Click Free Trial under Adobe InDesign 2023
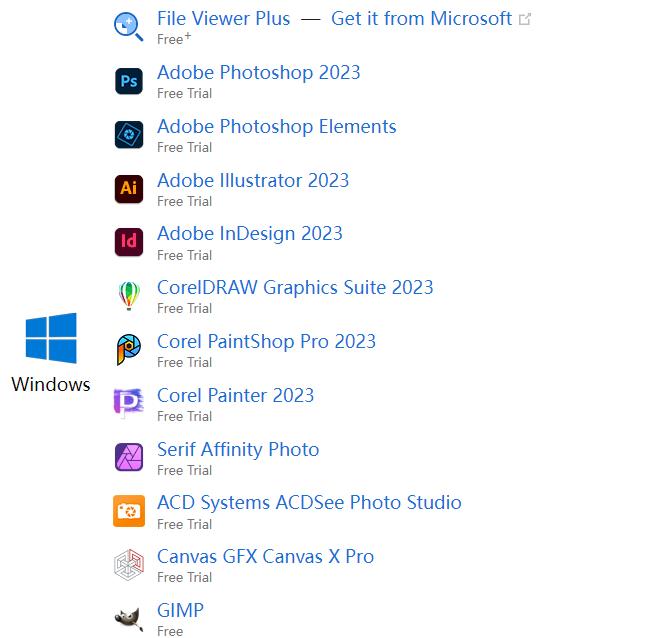 pos(185,255)
